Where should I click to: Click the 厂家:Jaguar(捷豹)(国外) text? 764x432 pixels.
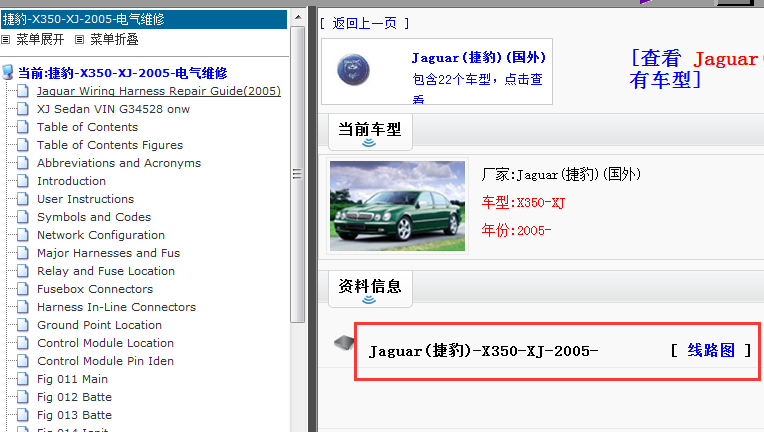click(561, 174)
